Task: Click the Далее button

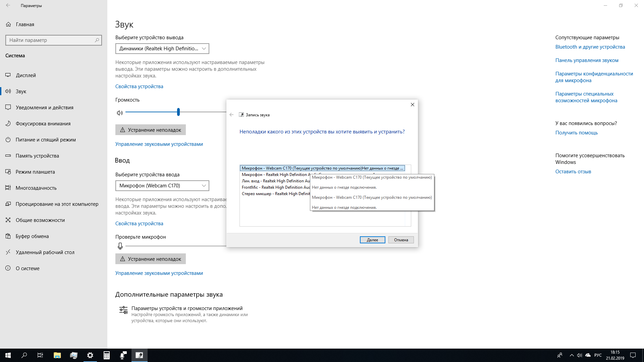Action: pyautogui.click(x=372, y=240)
